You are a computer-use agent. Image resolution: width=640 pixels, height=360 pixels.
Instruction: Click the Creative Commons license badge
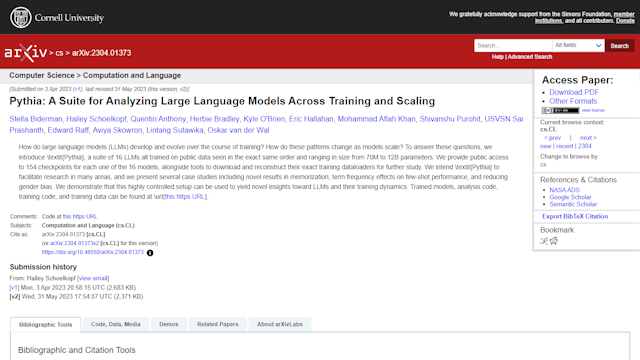click(560, 111)
